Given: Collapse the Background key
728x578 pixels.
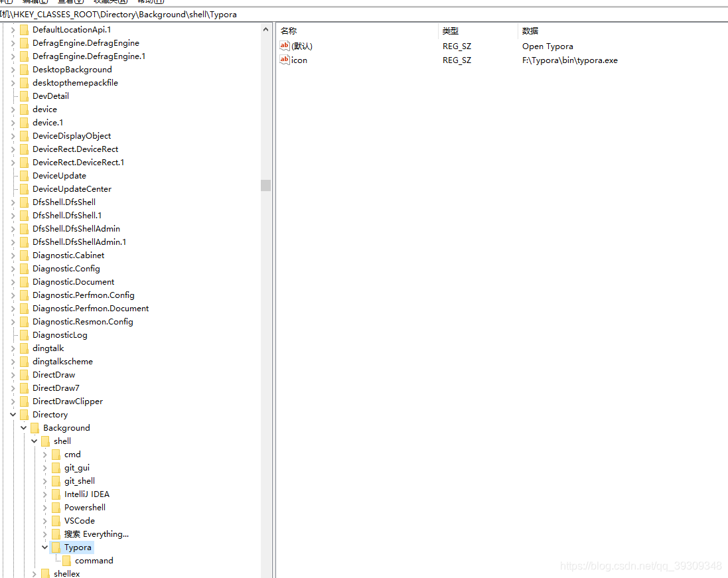Looking at the screenshot, I should [x=24, y=428].
